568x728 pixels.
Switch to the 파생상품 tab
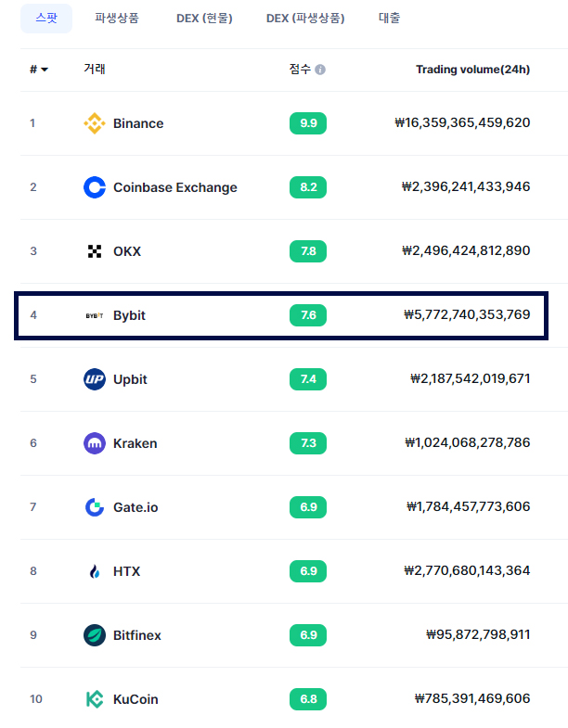point(117,19)
